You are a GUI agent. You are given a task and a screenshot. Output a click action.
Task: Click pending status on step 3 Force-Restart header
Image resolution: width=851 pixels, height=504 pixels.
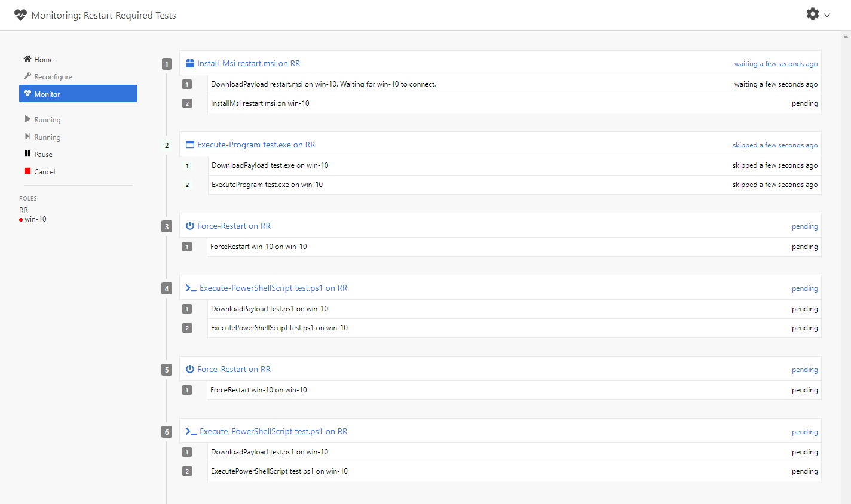pyautogui.click(x=804, y=226)
